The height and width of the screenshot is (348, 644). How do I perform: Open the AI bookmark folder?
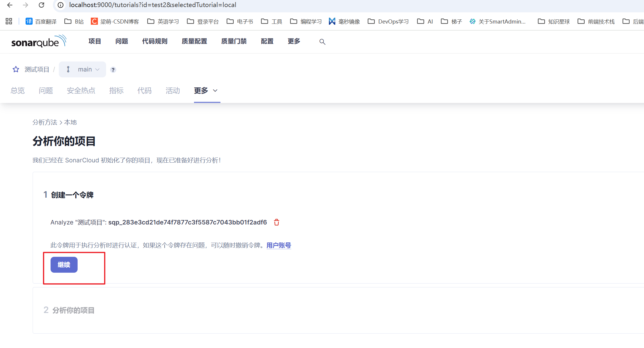click(x=425, y=21)
